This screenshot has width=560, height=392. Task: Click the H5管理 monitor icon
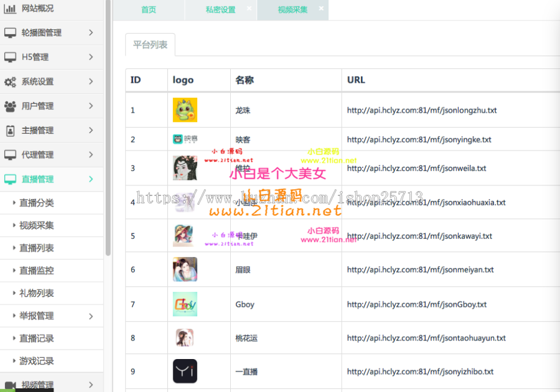(x=10, y=57)
